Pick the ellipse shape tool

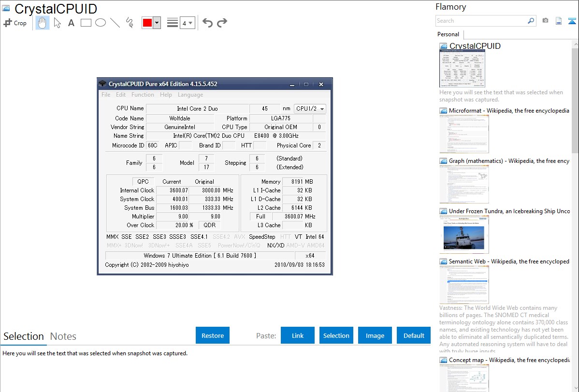(101, 23)
